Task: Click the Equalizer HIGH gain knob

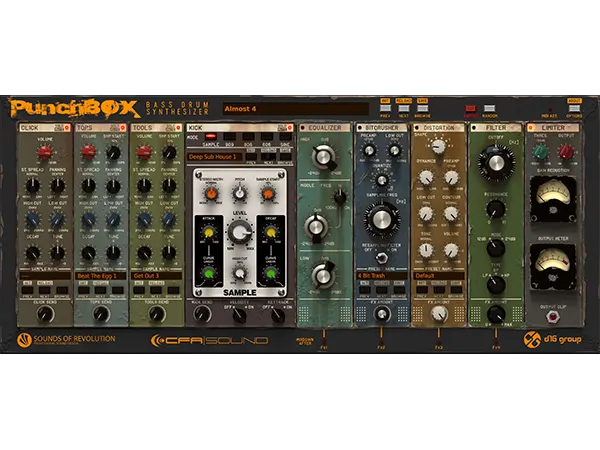Action: tap(324, 157)
